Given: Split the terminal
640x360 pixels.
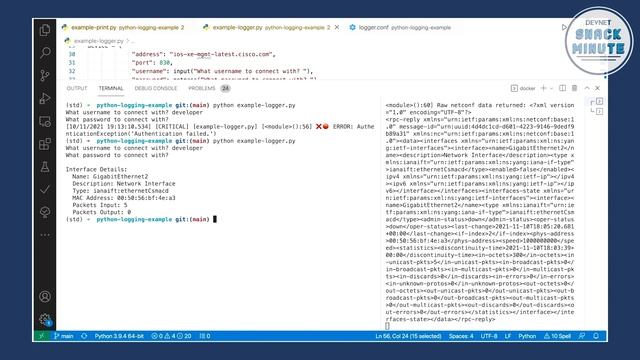Looking at the screenshot, I should pos(562,88).
